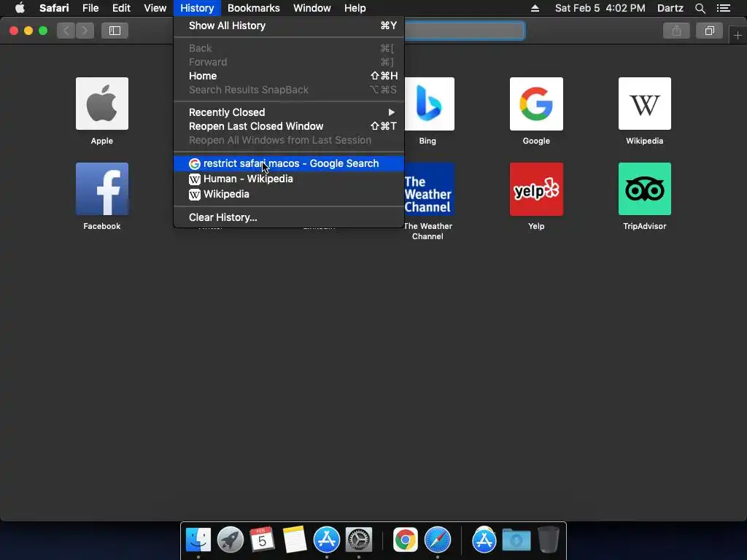
Task: Toggle the Safari sidebar button
Action: (115, 31)
